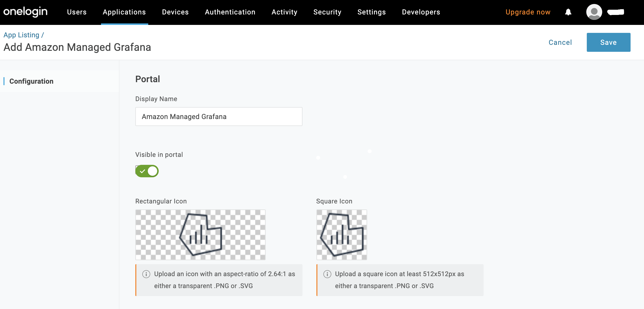This screenshot has width=644, height=309.
Task: Click info icon in square icon hint
Action: pos(327,274)
